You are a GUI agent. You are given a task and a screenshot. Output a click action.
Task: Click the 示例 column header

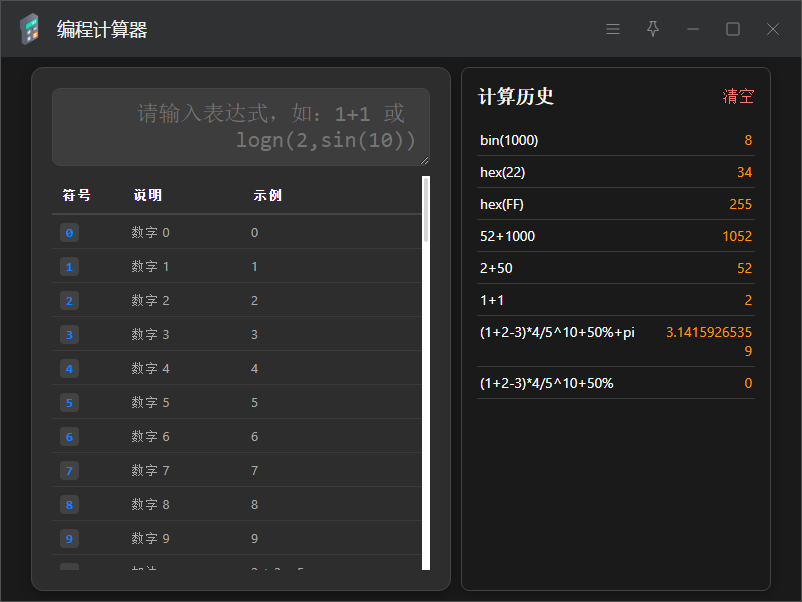click(267, 195)
